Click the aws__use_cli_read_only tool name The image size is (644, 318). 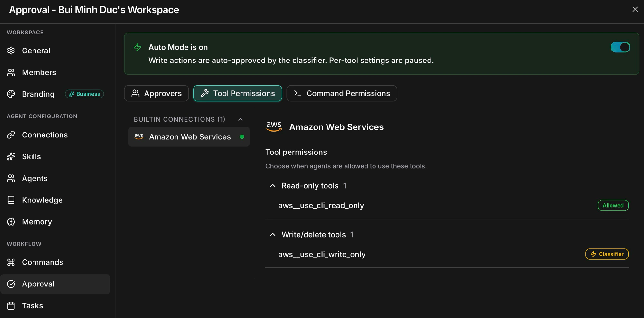pos(321,205)
